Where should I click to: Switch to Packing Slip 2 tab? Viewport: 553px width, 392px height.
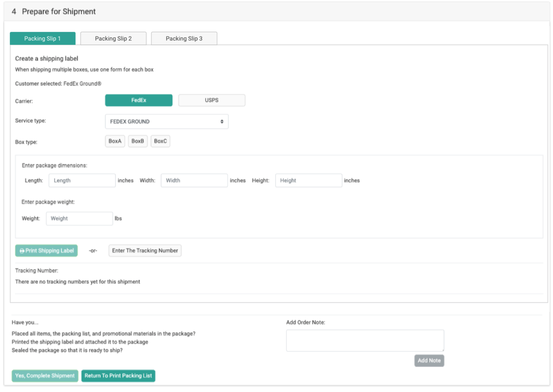pos(113,38)
